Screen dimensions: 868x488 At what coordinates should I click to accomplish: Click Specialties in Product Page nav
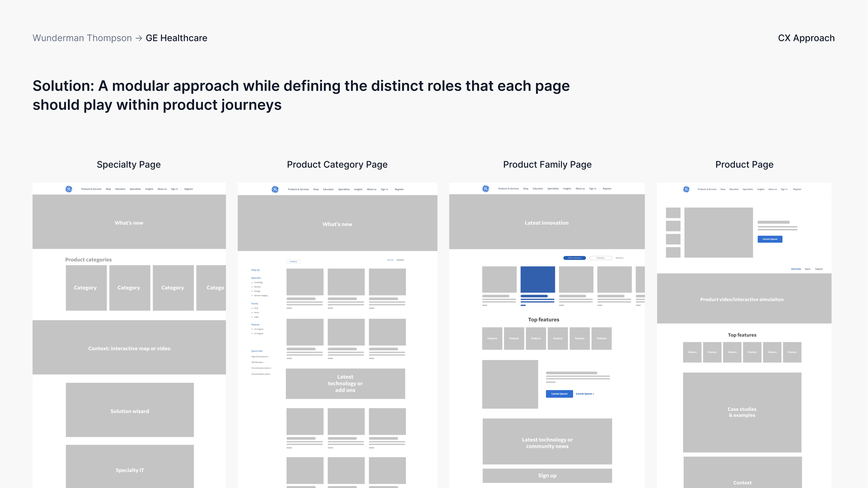[748, 189]
